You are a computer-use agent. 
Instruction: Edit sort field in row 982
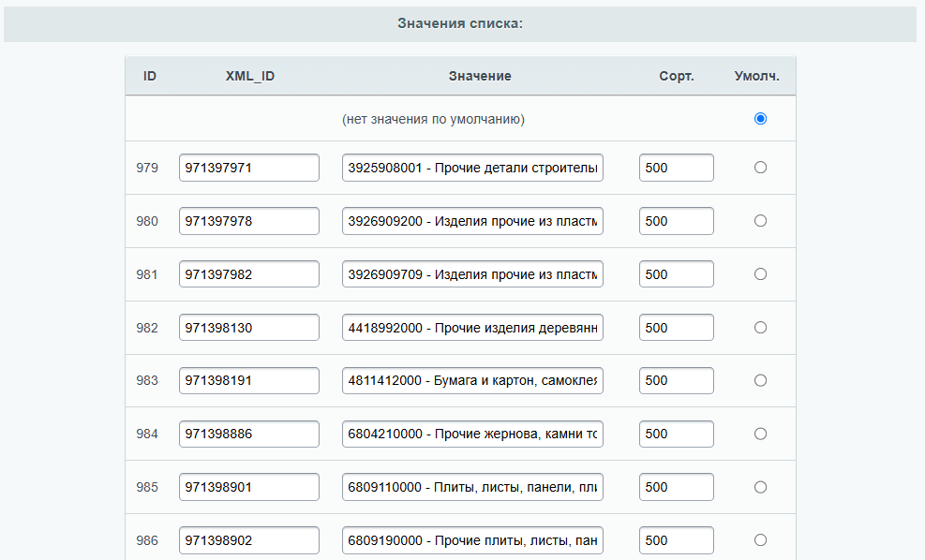(676, 328)
